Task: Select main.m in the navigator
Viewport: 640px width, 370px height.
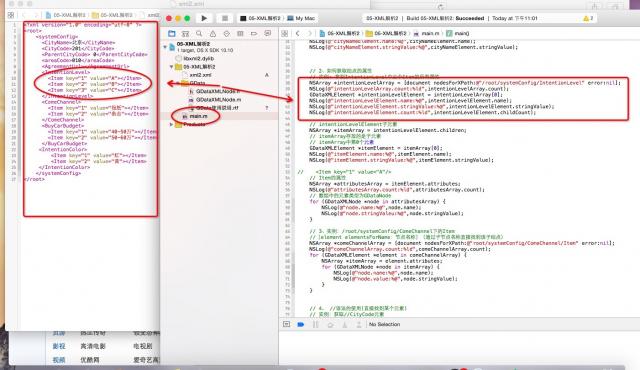Action: click(x=196, y=116)
